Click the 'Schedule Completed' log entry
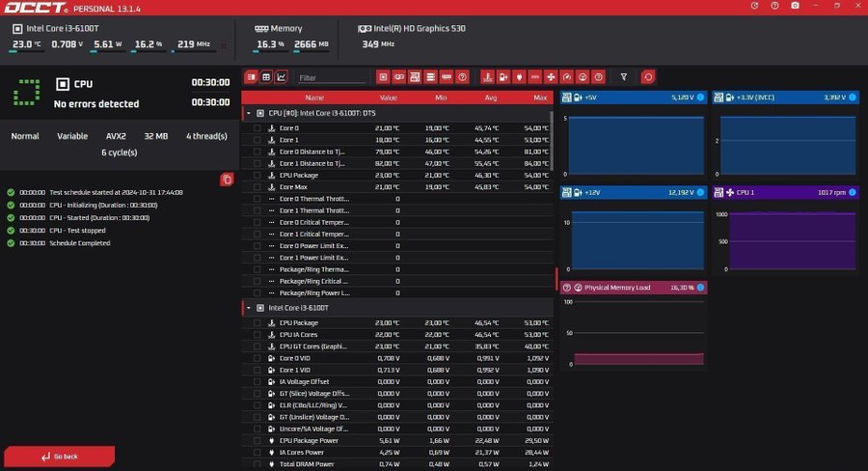The width and height of the screenshot is (868, 471). pyautogui.click(x=80, y=242)
